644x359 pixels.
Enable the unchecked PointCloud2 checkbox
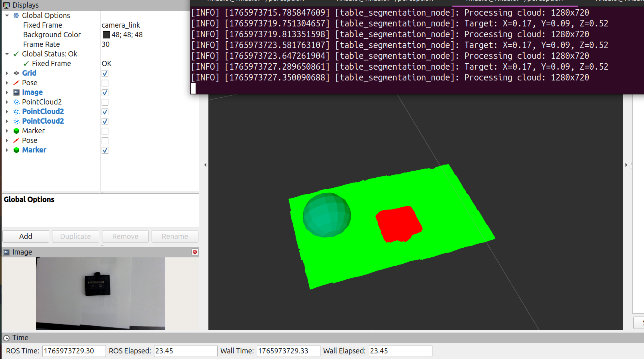(x=105, y=102)
